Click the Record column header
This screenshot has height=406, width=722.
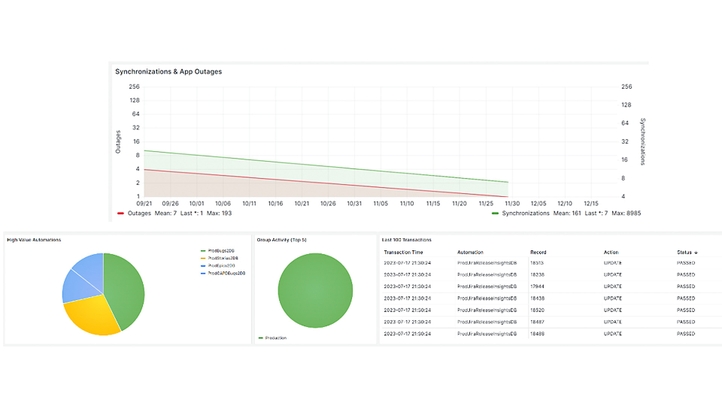click(x=538, y=253)
